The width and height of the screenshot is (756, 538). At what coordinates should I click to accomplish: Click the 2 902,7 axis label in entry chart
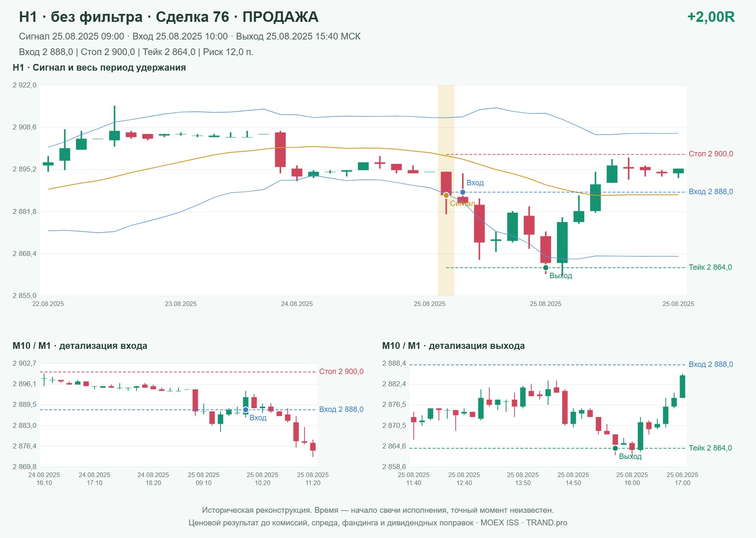[x=24, y=363]
